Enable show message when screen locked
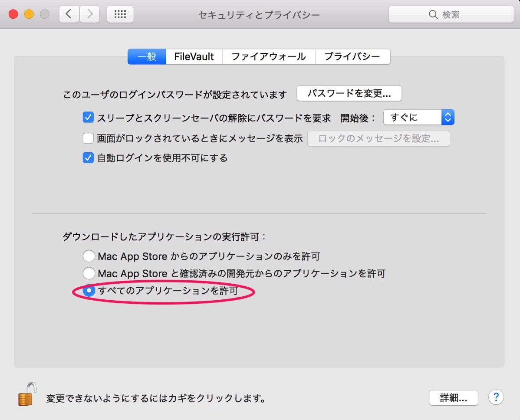 pyautogui.click(x=88, y=138)
